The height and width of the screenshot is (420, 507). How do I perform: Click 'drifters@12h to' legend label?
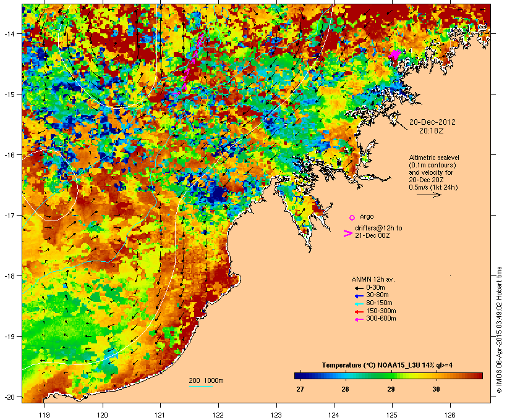(378, 228)
